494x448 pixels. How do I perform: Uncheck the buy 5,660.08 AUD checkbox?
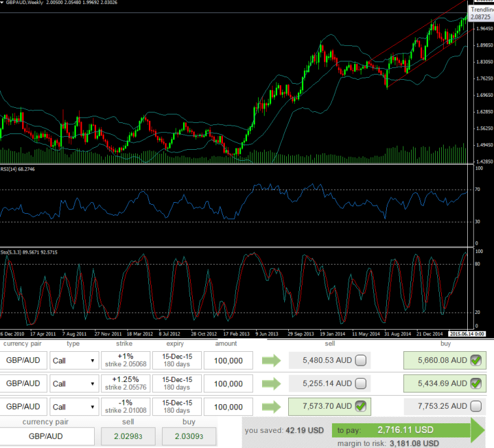(476, 360)
